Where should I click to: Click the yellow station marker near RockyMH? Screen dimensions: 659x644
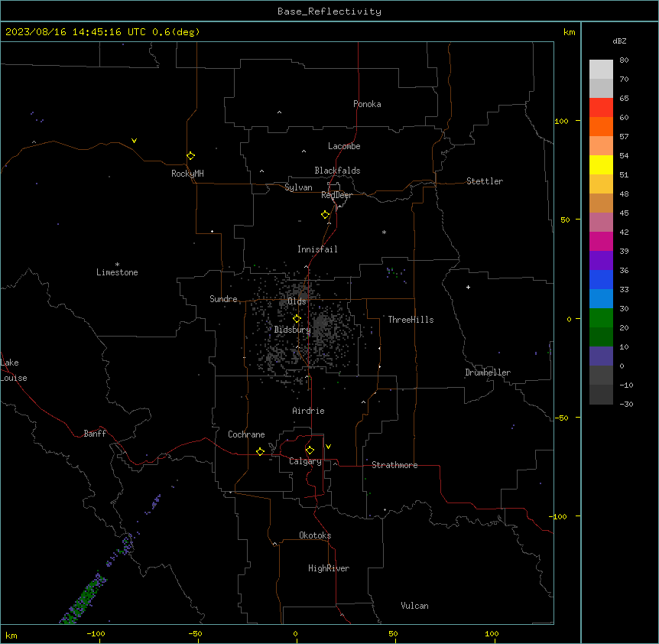[x=191, y=156]
